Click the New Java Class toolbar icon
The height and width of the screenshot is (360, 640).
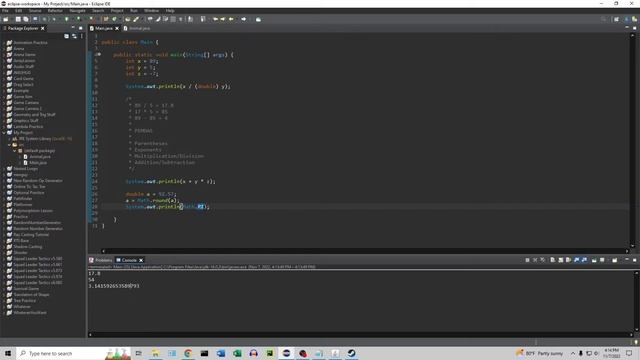[114, 19]
